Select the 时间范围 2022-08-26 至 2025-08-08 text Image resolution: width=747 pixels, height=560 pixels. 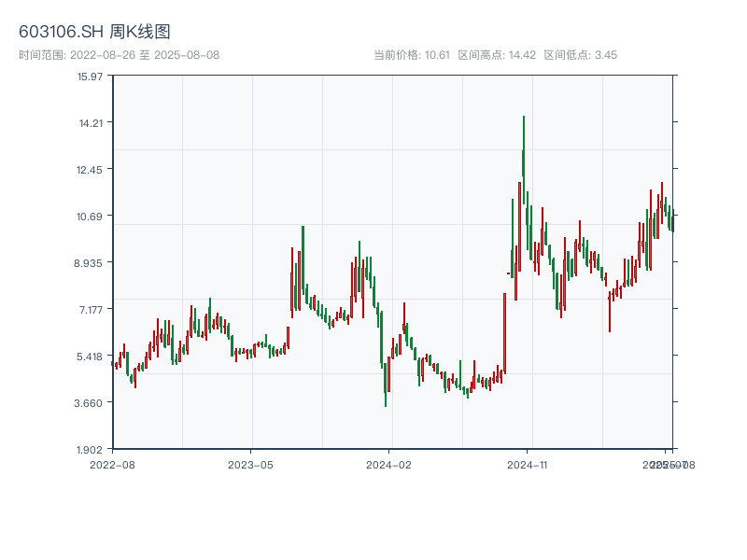120,55
